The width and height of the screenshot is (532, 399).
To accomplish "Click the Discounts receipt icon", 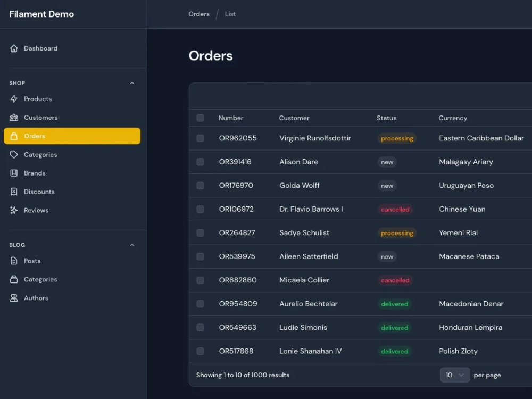I will tap(14, 192).
